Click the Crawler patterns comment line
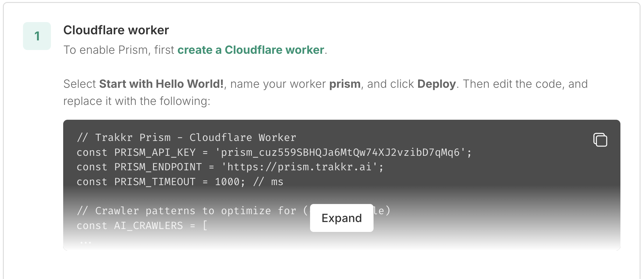 [233, 211]
